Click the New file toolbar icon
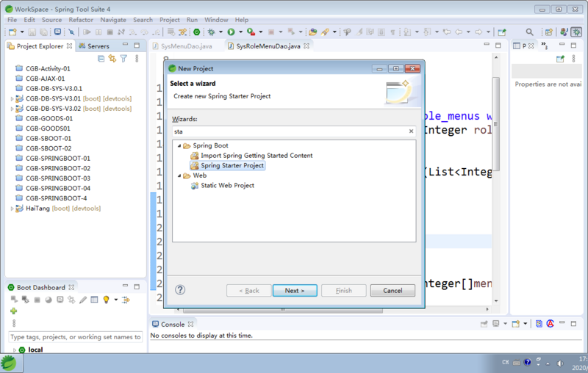 tap(12, 32)
